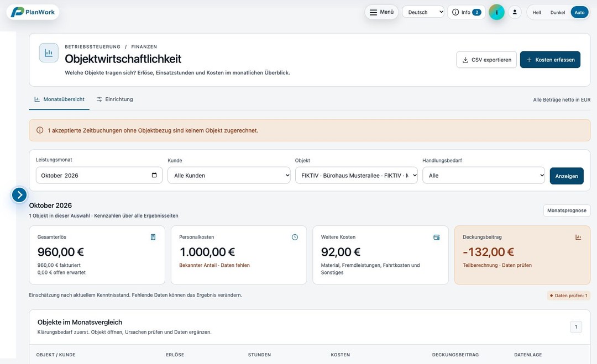Click the warning info icon in the banner
Screen dimensions: 597x364
pos(40,130)
